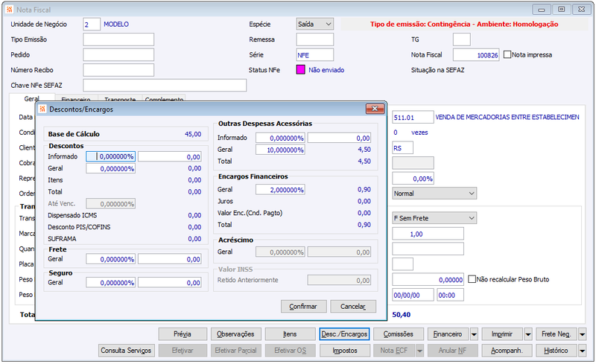
Task: Switch to the Complemento tab
Action: [x=164, y=98]
